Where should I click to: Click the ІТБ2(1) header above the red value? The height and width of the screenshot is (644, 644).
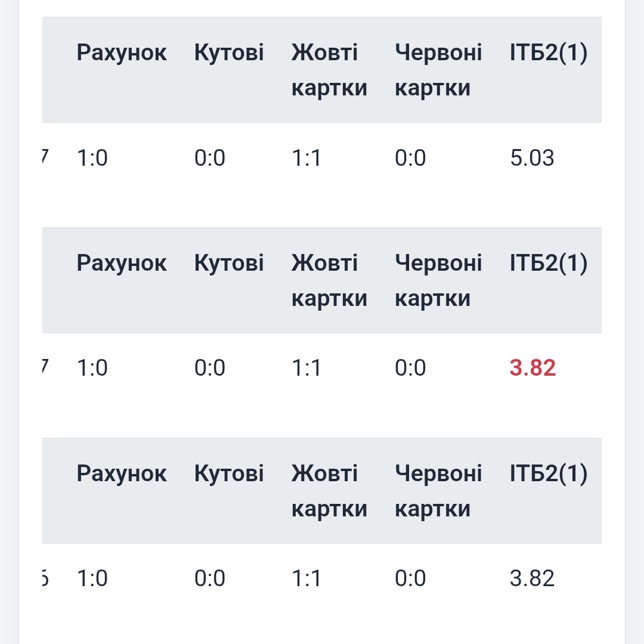pos(549,263)
